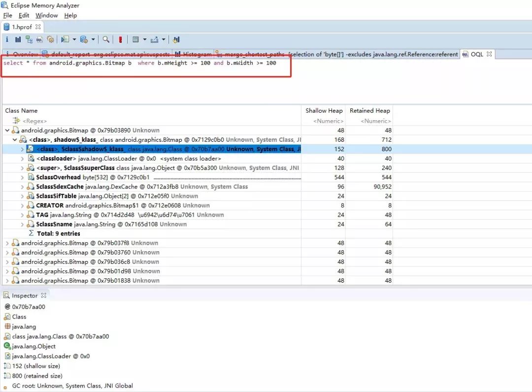Click into the OQL query text editor
This screenshot has width=532, height=392.
click(x=266, y=81)
